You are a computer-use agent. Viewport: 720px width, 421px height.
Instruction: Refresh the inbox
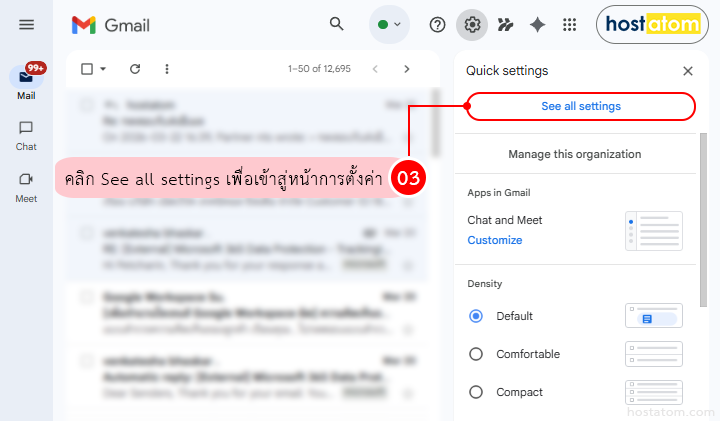coord(135,69)
